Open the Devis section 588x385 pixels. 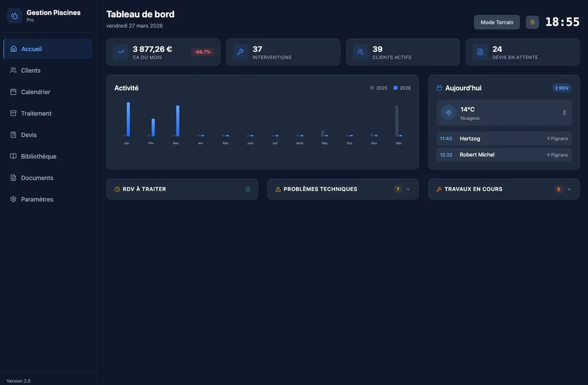[x=48, y=135]
